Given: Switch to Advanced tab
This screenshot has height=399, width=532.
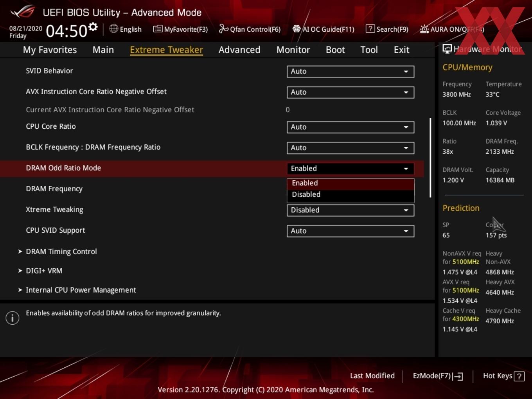Looking at the screenshot, I should click(x=239, y=50).
